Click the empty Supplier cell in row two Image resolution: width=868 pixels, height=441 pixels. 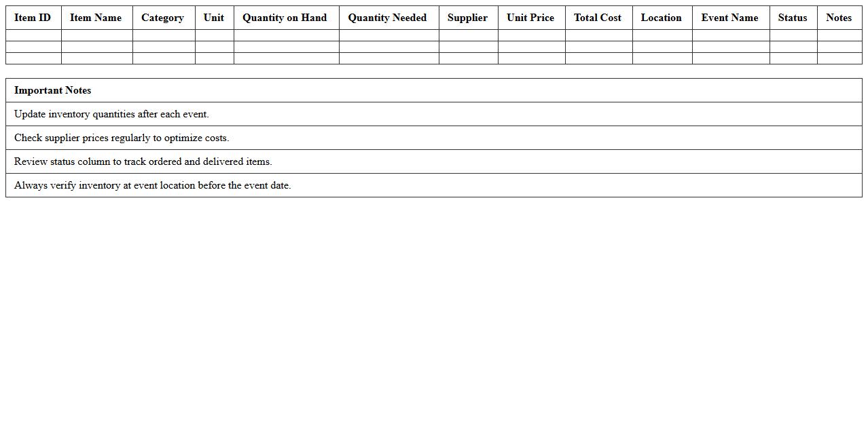[x=468, y=45]
